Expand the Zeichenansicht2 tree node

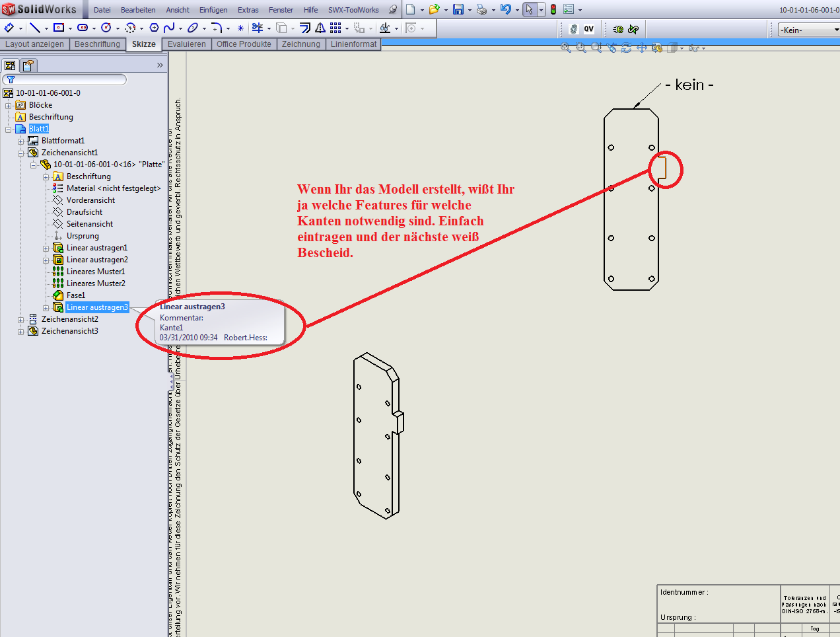point(20,320)
